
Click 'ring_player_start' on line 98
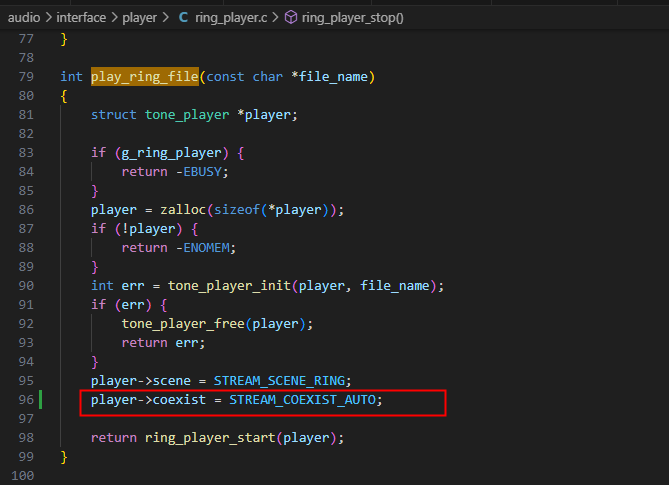(x=210, y=438)
